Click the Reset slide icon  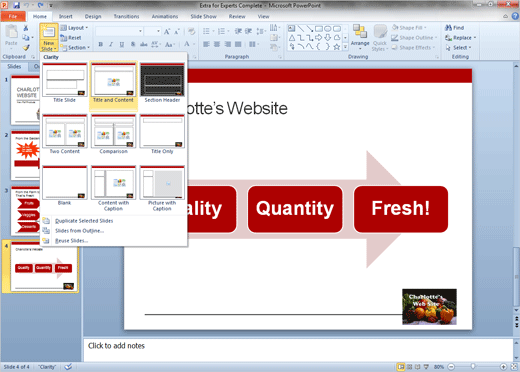coord(71,38)
